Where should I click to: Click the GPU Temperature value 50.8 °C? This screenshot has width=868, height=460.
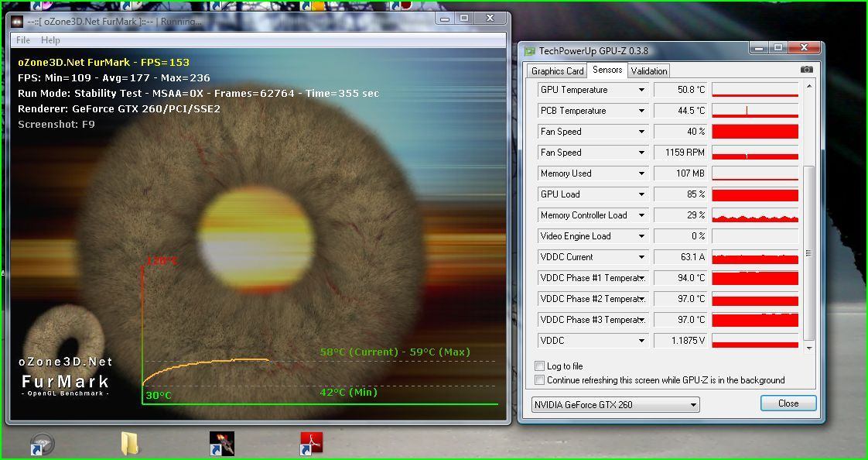tap(681, 90)
